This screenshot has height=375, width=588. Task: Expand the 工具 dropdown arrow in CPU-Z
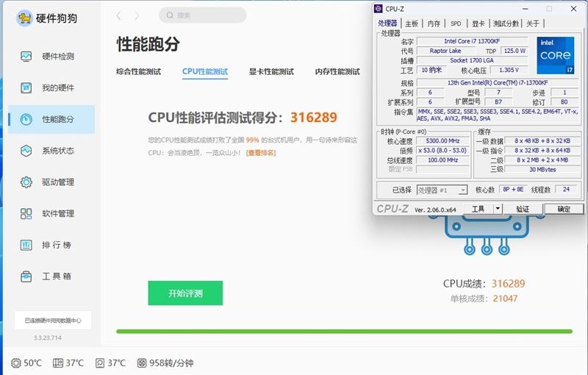(x=498, y=209)
